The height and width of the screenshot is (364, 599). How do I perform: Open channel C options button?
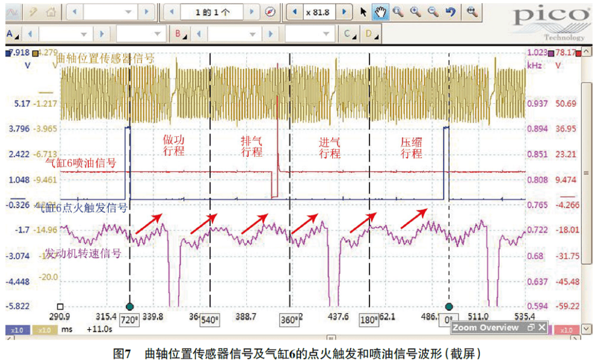[349, 34]
